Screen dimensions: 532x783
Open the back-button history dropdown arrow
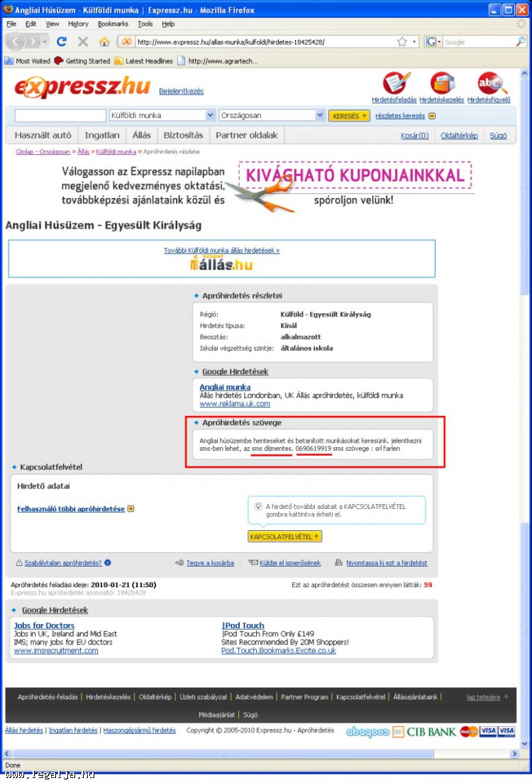[x=45, y=42]
